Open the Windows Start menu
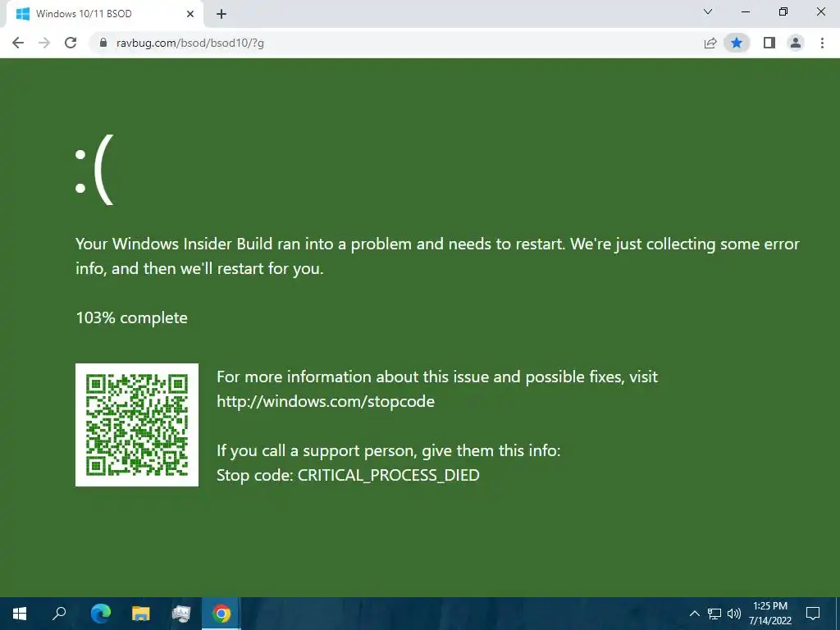840x630 pixels. [20, 614]
